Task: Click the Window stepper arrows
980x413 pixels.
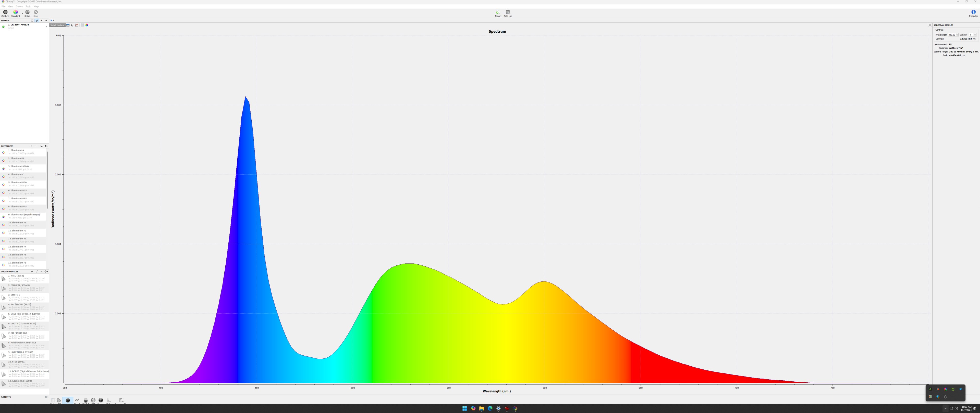Action: pos(975,35)
